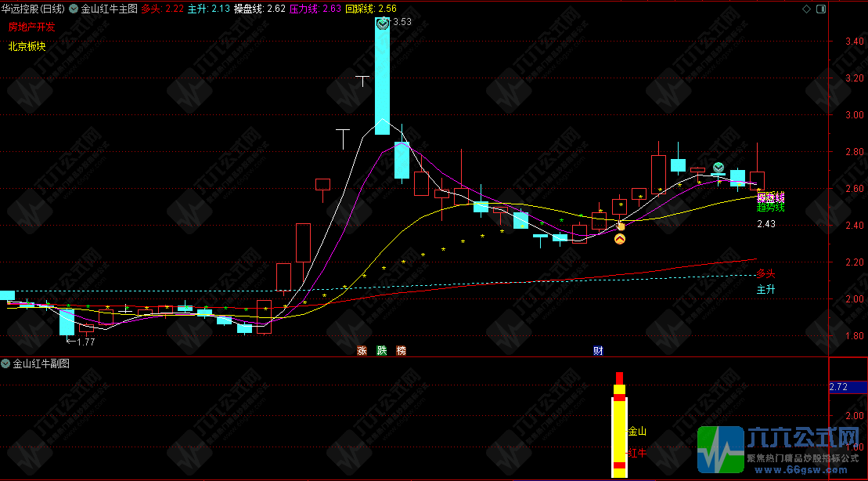This screenshot has height=481, width=868.
Task: Click the tall cyan 3.53 candlestick
Action: pyautogui.click(x=383, y=77)
